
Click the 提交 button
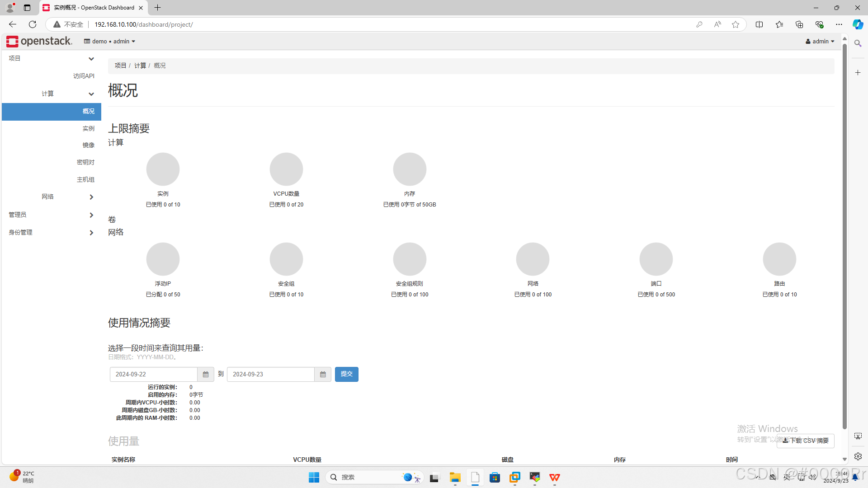(x=346, y=374)
